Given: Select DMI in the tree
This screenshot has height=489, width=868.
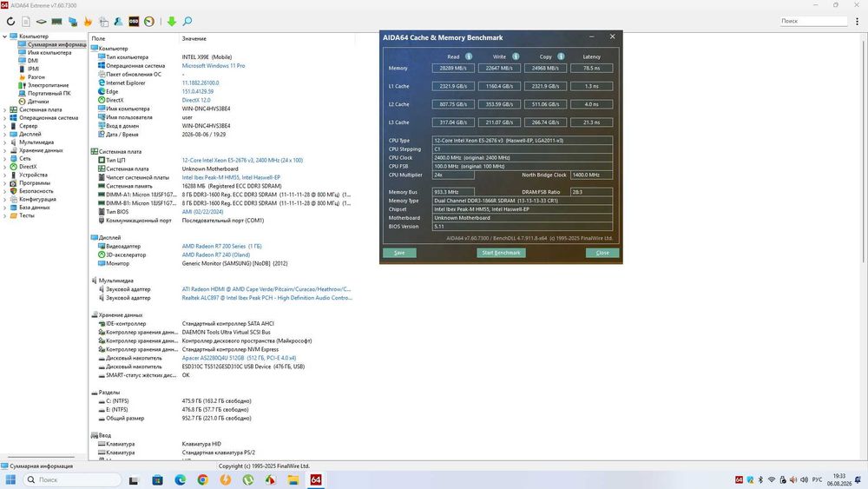Looking at the screenshot, I should click(33, 61).
